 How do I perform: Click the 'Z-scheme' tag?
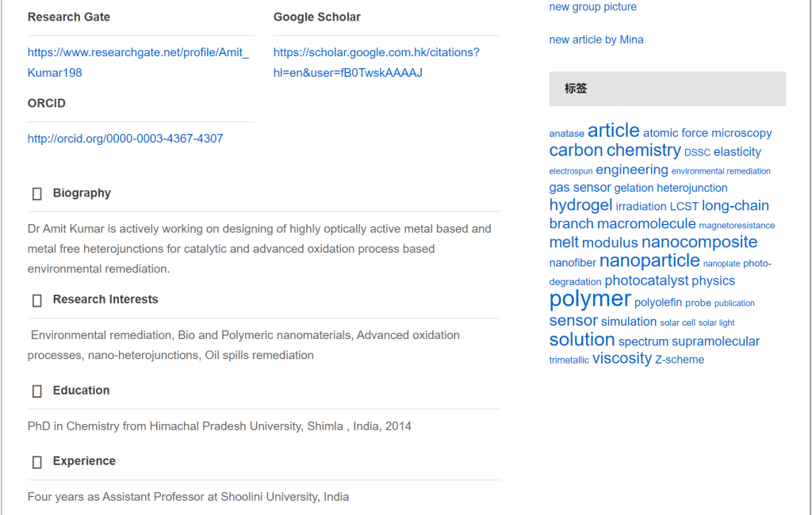680,360
